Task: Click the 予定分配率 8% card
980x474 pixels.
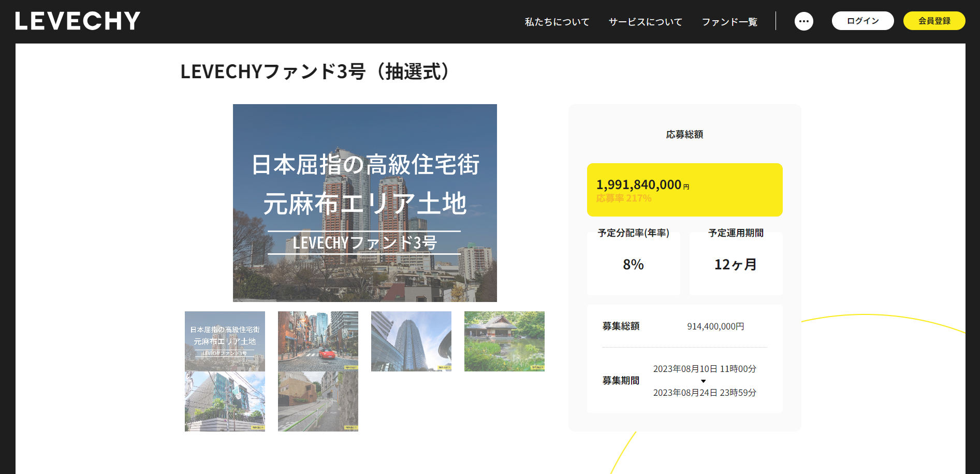Action: (633, 264)
